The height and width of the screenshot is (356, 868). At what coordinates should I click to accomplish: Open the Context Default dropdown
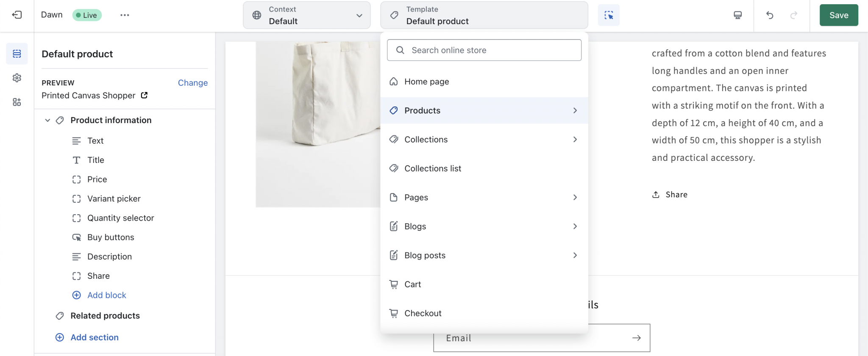[x=306, y=15]
